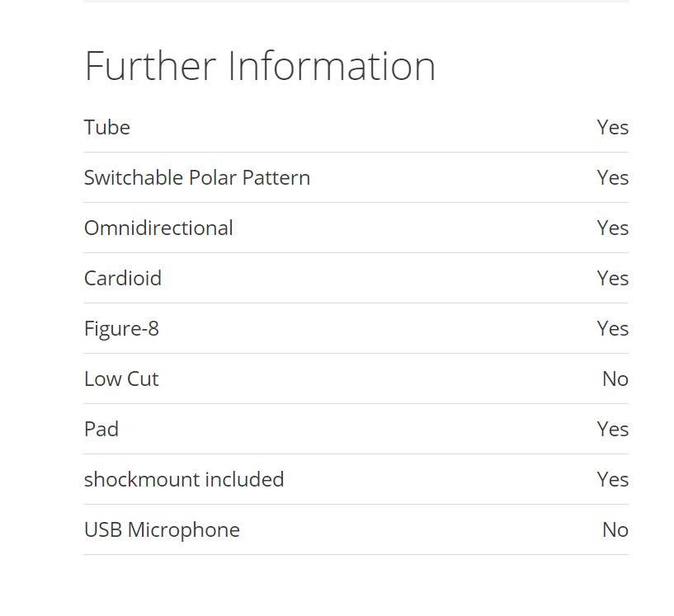Click the Yes value for Tube
Image resolution: width=674 pixels, height=616 pixels.
click(x=612, y=127)
